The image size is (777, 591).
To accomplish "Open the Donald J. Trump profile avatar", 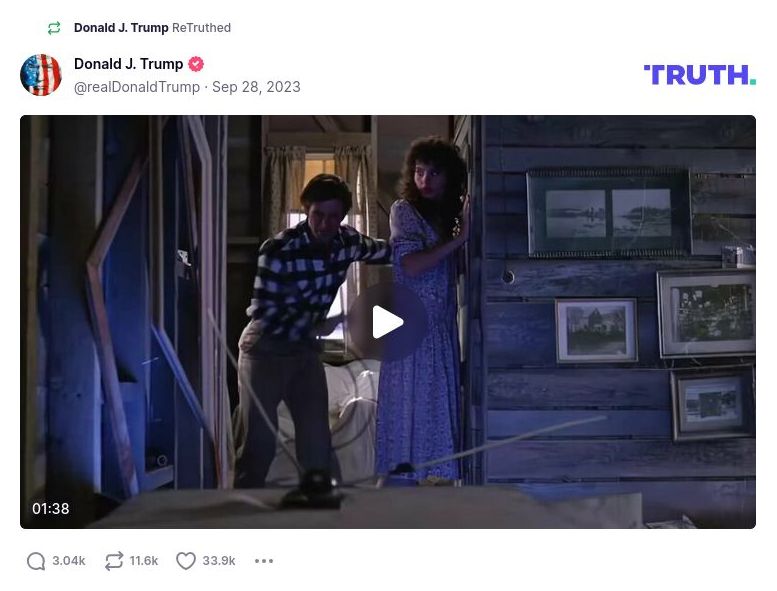I will coord(41,75).
